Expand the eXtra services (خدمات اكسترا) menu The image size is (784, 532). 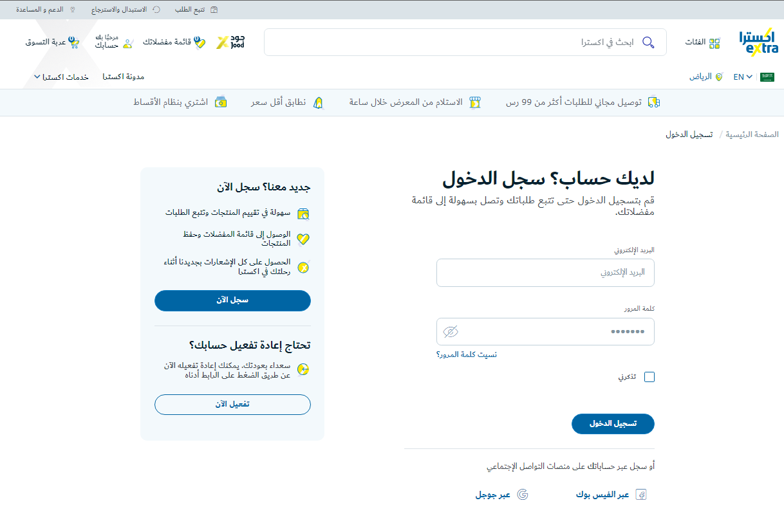pyautogui.click(x=61, y=77)
